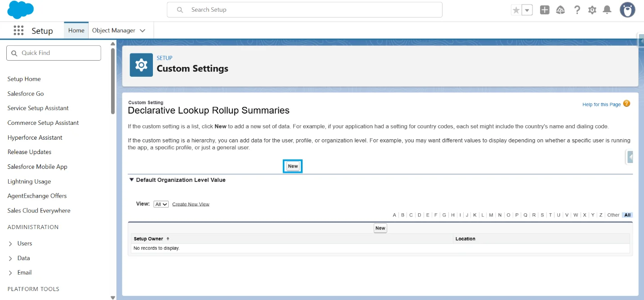Click the sidebar scrollbar thumb
Screen dimensions: 644x300
pyautogui.click(x=113, y=81)
